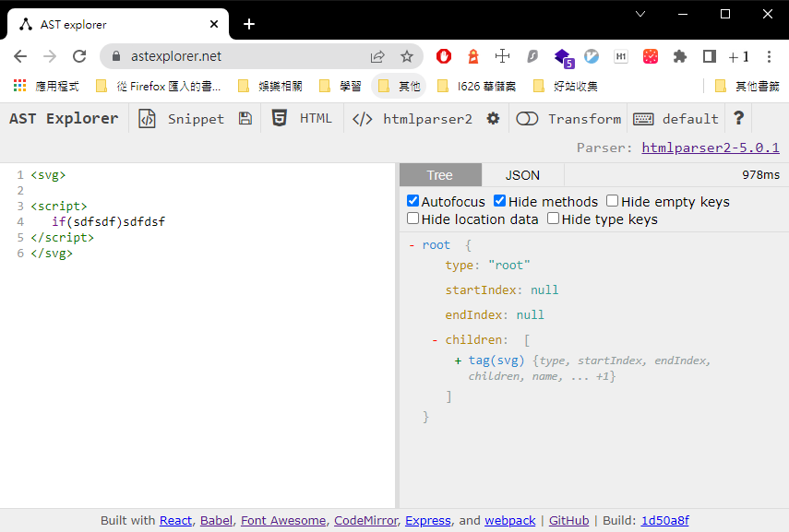This screenshot has width=789, height=532.
Task: Uncheck Hide methods checkbox
Action: pyautogui.click(x=499, y=201)
